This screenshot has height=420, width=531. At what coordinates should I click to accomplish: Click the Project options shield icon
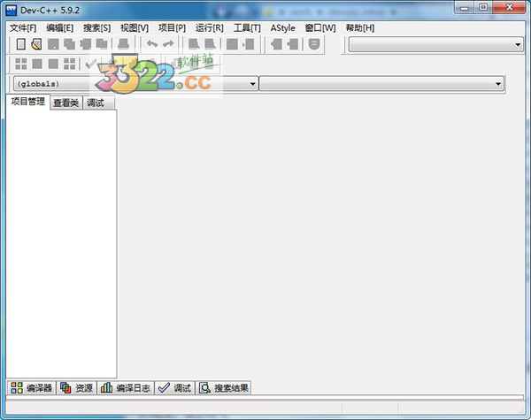coord(314,44)
